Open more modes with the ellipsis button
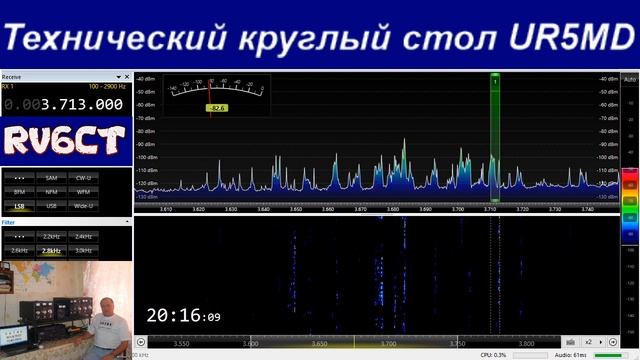 19,178
